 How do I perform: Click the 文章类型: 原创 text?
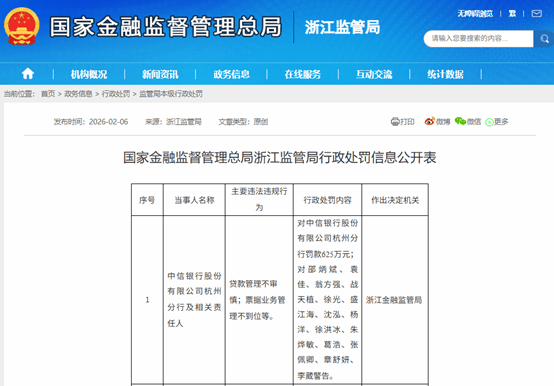tap(243, 122)
